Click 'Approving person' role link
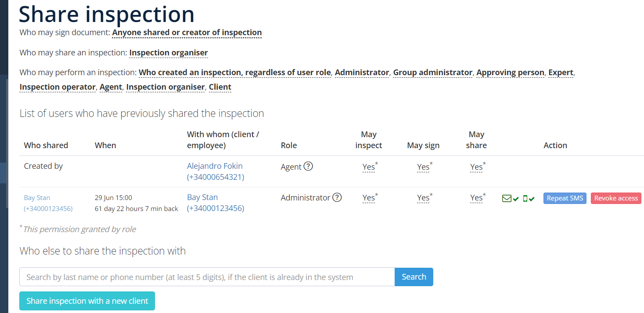 (511, 73)
